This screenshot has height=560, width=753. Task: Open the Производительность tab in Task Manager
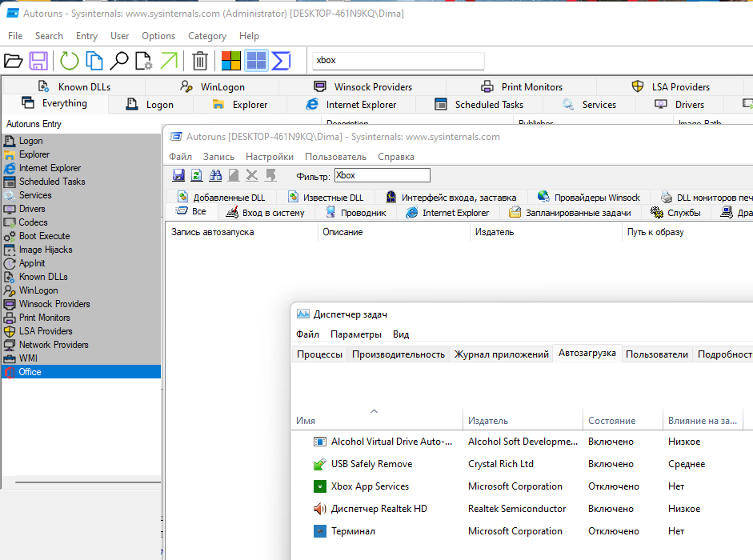click(x=399, y=354)
